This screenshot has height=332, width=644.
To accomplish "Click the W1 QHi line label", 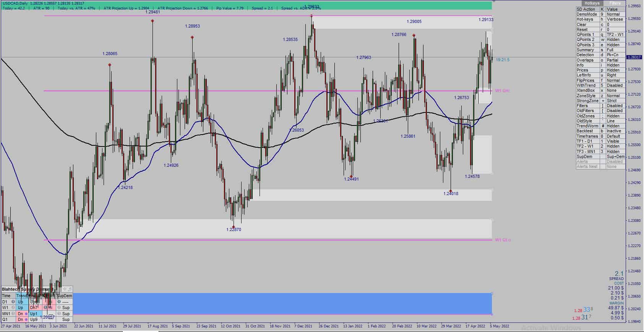I will pos(502,91).
